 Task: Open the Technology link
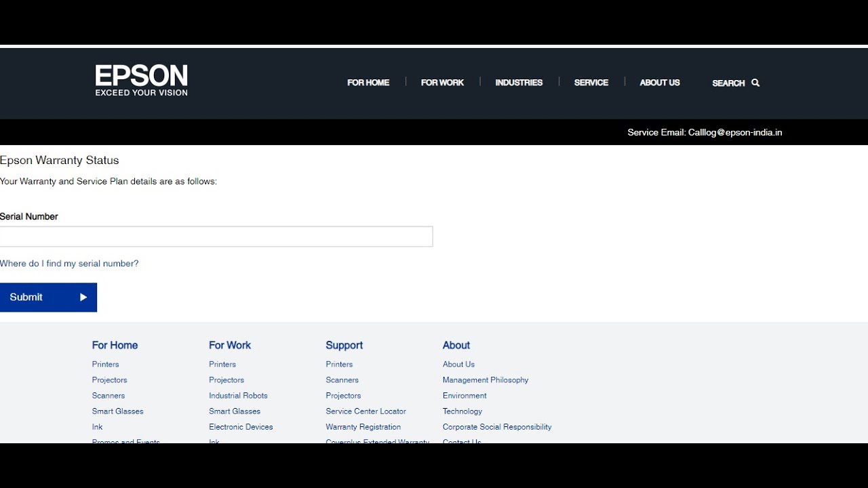[462, 411]
